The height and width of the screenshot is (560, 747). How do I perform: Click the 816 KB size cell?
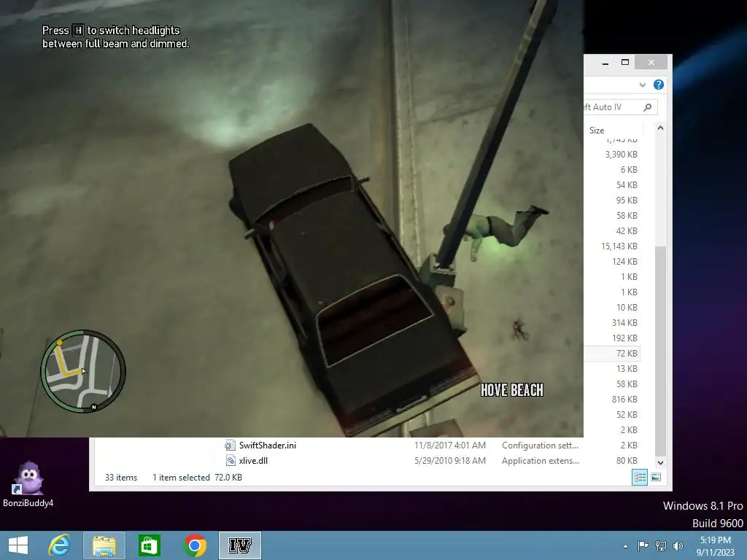tap(624, 399)
